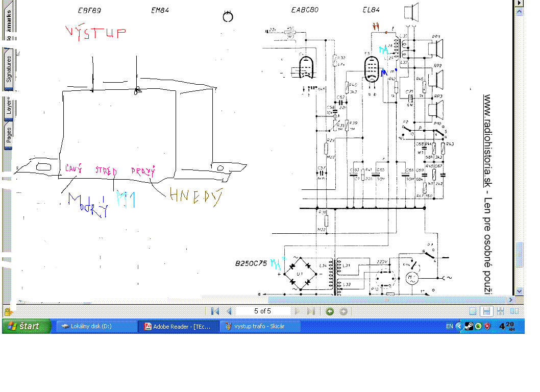
Task: Go to next view (grey forward arrow)
Action: (343, 311)
